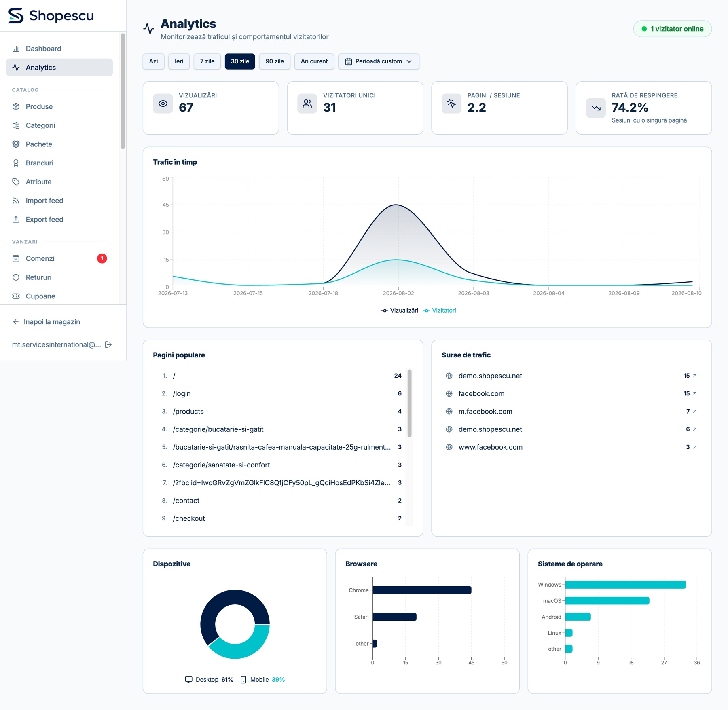Click the Import feed RSS icon

(x=16, y=201)
